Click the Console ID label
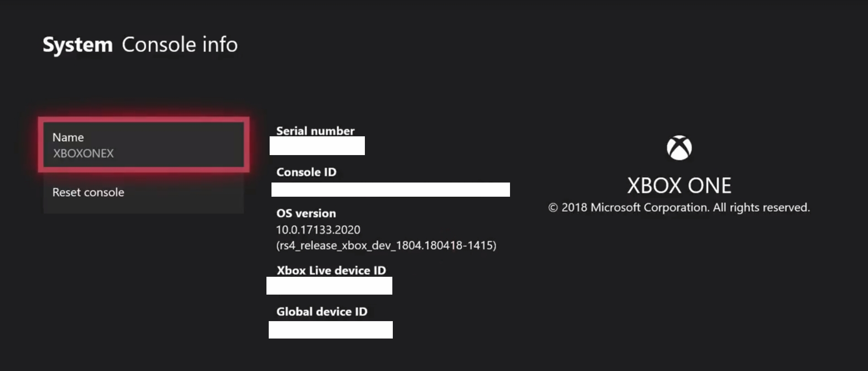This screenshot has height=371, width=868. (306, 172)
